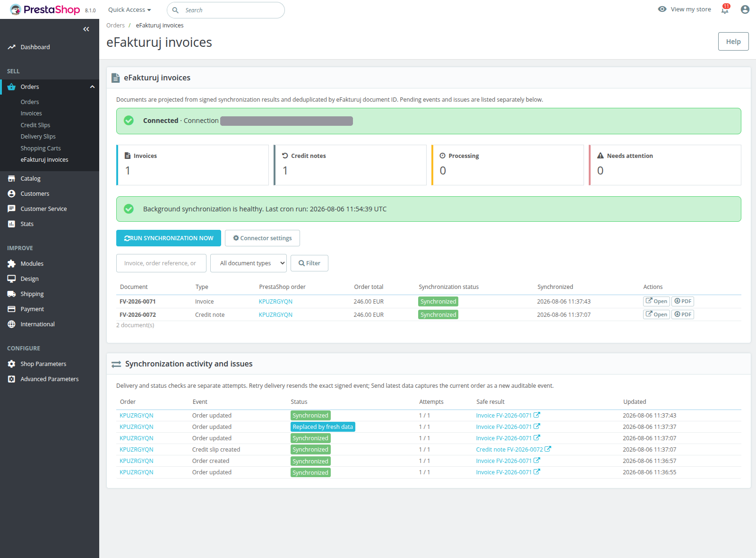Click the Processing clock icon
756x558 pixels.
(443, 156)
